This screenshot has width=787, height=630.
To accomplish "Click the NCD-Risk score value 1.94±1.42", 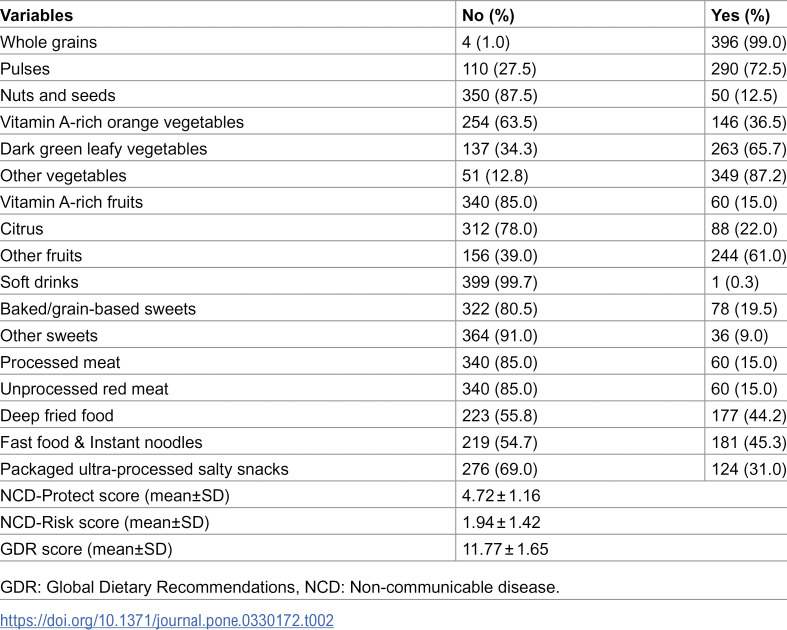I will (x=501, y=522).
